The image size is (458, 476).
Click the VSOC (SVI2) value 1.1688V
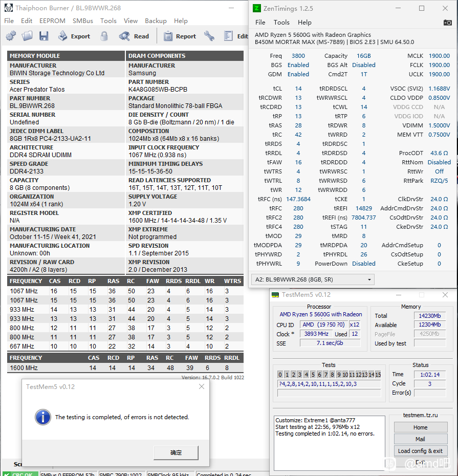pyautogui.click(x=439, y=89)
